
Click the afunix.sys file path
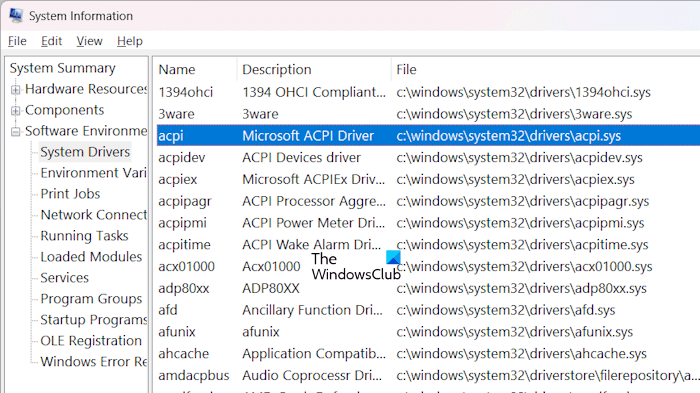point(515,332)
